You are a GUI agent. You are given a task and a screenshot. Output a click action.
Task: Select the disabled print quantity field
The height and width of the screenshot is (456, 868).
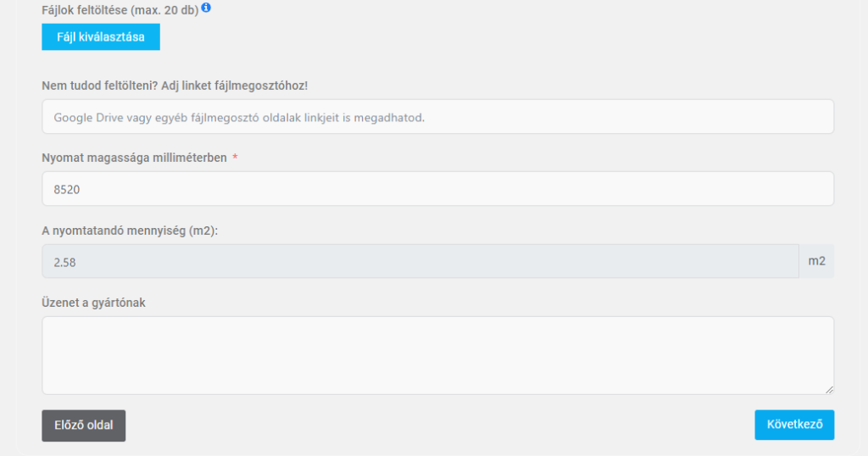click(x=420, y=261)
